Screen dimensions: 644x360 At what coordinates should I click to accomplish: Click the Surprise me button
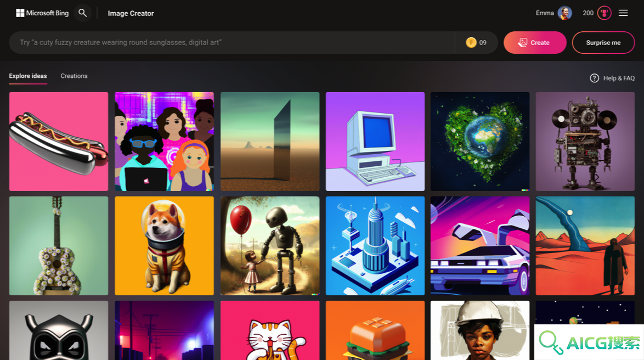pyautogui.click(x=603, y=43)
